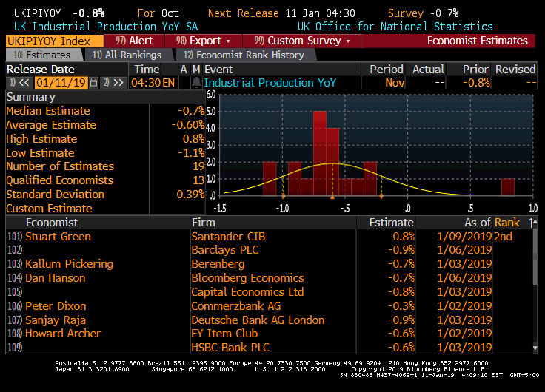Screen dimensions: 545x392
Task: Click the Santander CIB firm name
Action: coord(228,237)
